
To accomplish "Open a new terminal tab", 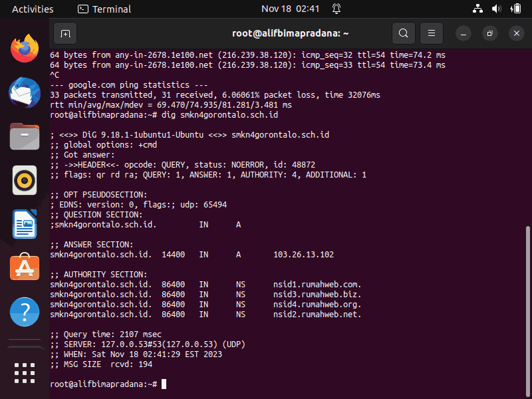I will tap(65, 33).
